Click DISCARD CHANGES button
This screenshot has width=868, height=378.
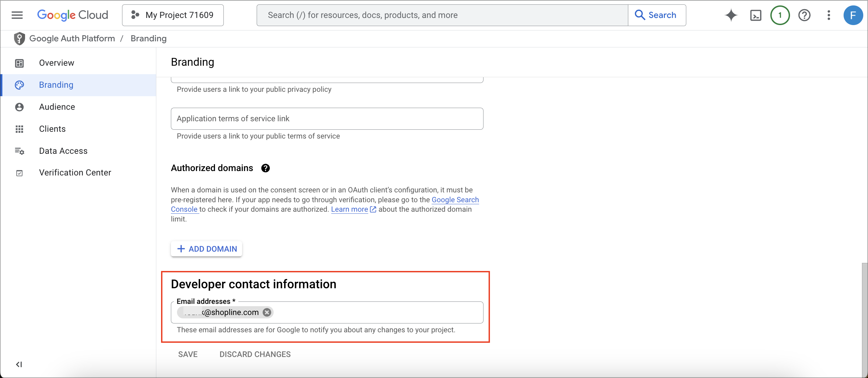[255, 354]
